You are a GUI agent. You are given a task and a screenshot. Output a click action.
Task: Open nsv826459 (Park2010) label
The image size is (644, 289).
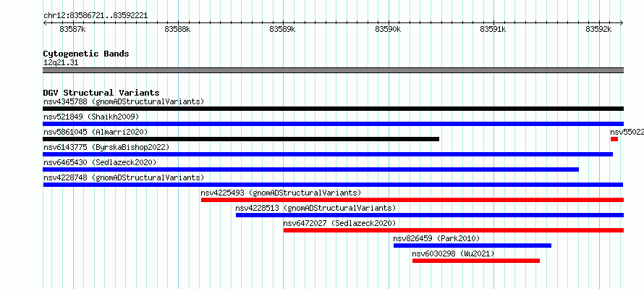click(436, 238)
